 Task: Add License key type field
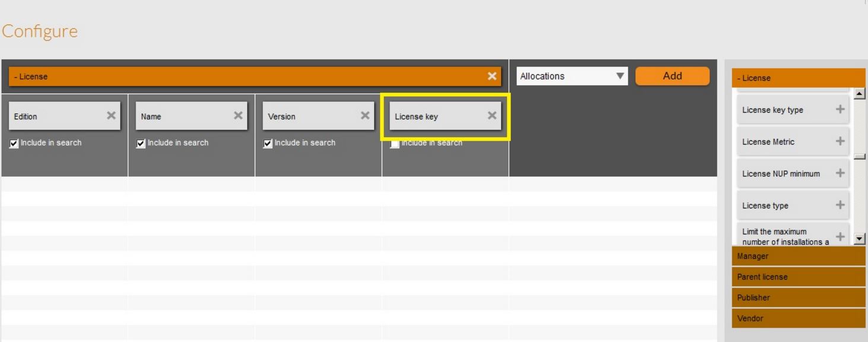840,109
